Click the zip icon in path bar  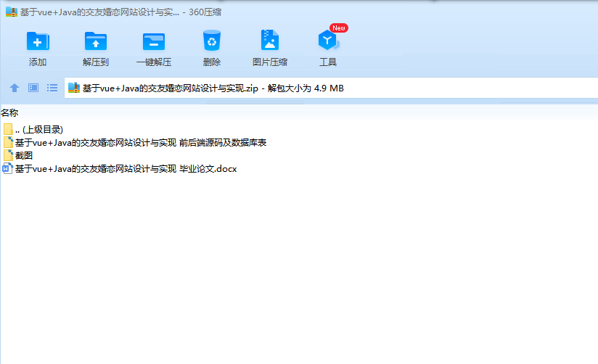73,88
